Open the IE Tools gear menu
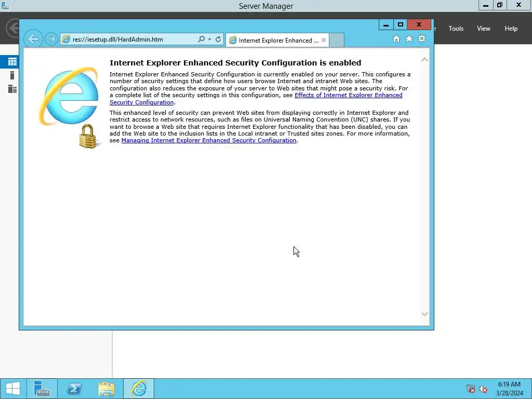Image resolution: width=532 pixels, height=399 pixels. [422, 38]
